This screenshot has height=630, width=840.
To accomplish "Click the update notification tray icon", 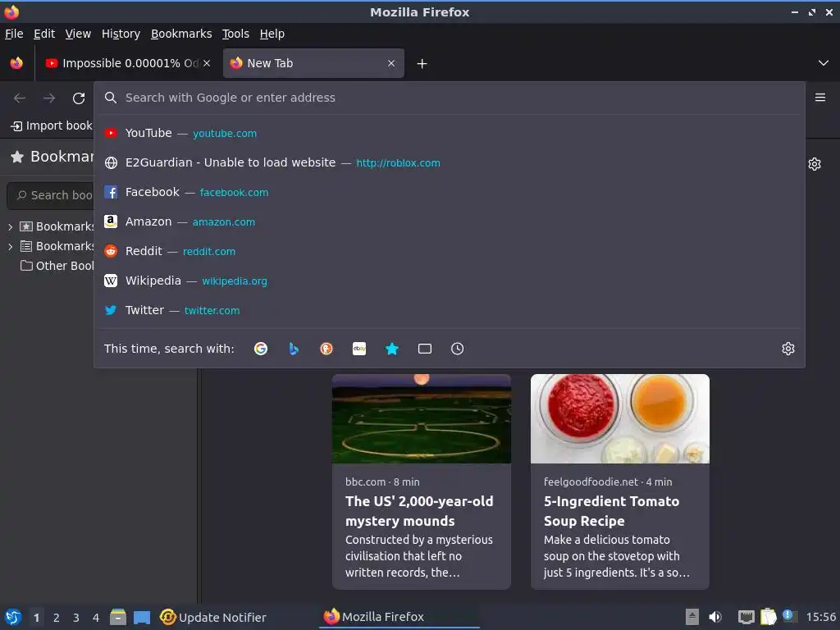I will (788, 616).
